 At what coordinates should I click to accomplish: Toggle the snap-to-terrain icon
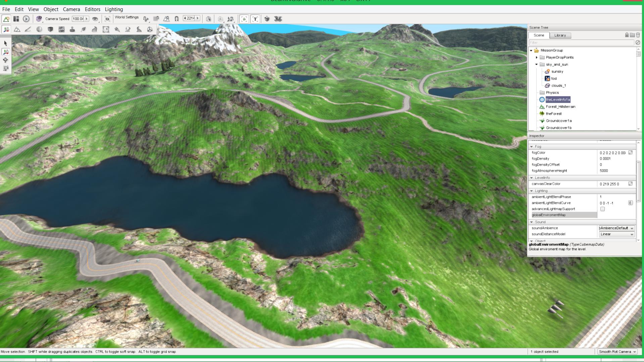[x=166, y=19]
